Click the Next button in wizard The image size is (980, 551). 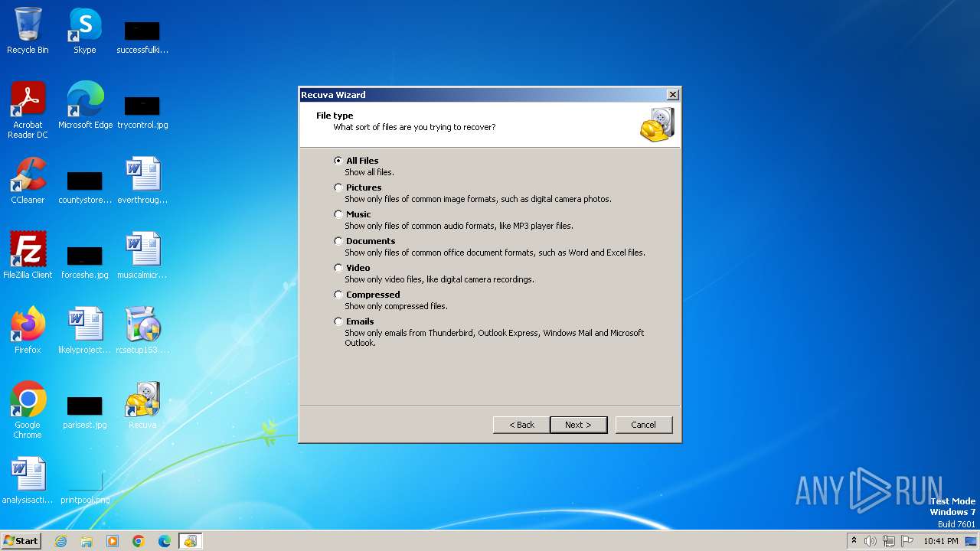pos(578,425)
